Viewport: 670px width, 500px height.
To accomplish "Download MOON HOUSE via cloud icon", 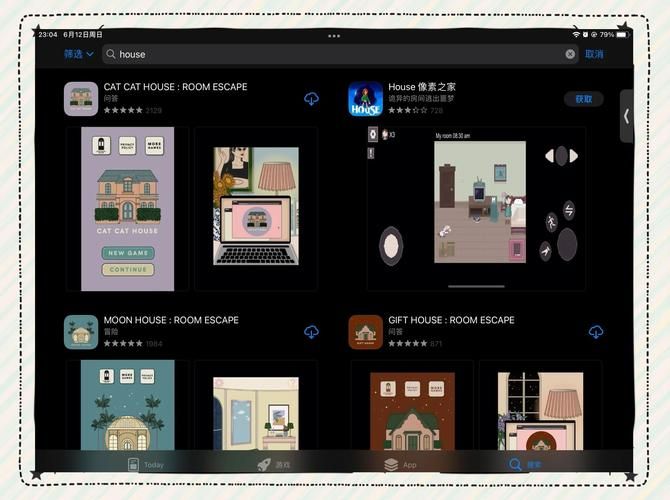I will tap(311, 332).
